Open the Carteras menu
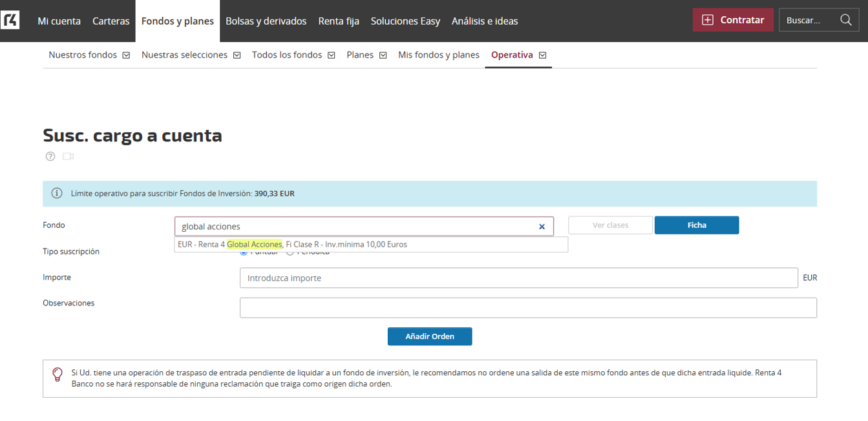 (x=111, y=21)
